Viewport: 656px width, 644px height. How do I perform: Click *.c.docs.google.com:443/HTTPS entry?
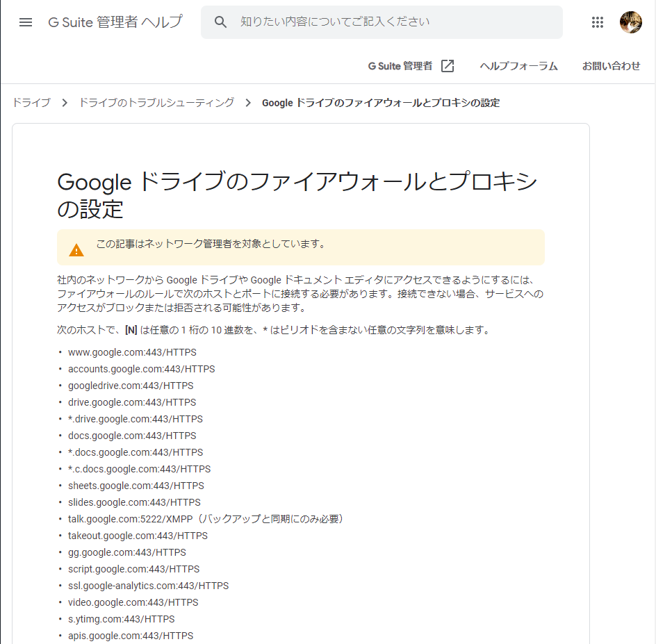(139, 470)
